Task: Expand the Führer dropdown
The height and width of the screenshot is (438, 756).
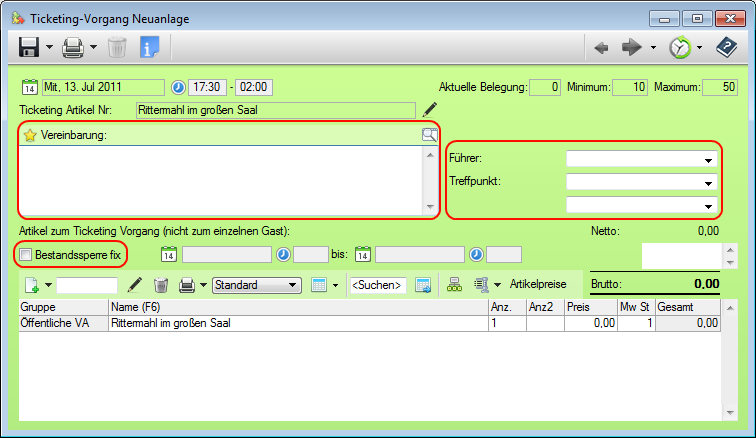Action: [x=708, y=159]
